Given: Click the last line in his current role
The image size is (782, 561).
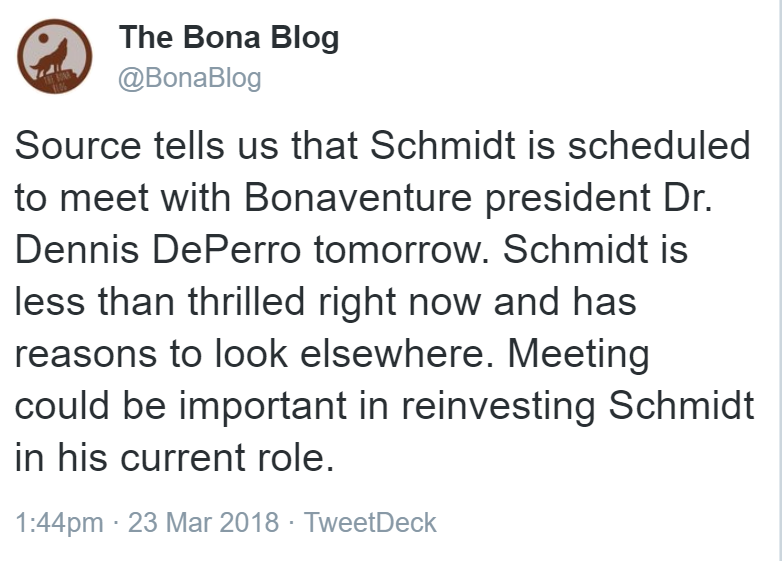Looking at the screenshot, I should pyautogui.click(x=175, y=457).
